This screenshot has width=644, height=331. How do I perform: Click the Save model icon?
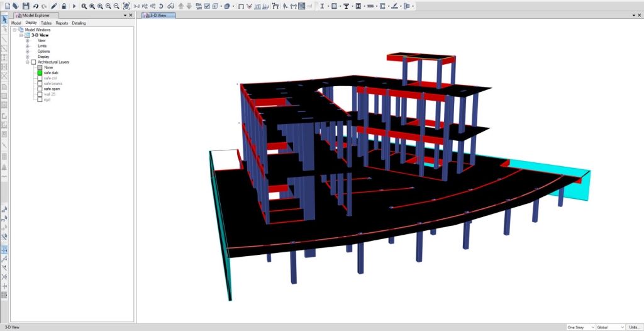click(x=26, y=6)
